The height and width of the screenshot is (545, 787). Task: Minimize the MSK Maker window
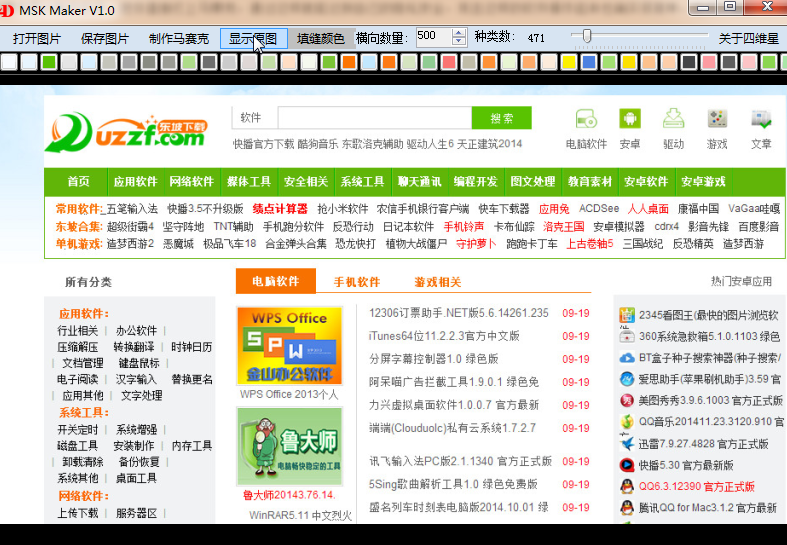703,7
